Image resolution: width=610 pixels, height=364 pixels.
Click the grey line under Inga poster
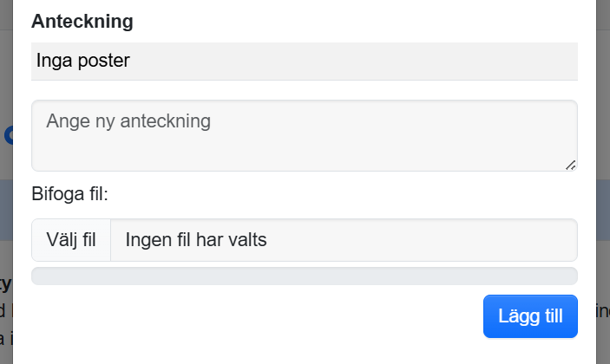coord(304,81)
